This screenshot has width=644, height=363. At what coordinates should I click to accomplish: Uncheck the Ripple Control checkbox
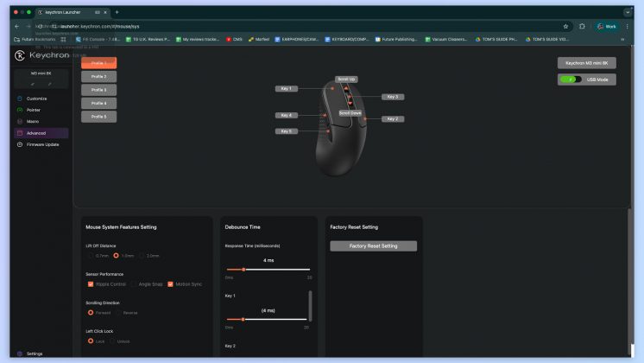(91, 283)
